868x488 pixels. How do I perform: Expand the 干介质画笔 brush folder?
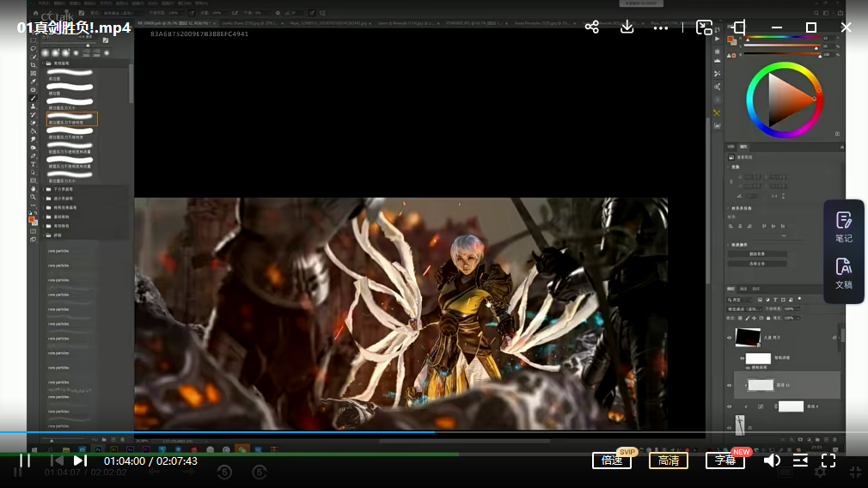[45, 189]
